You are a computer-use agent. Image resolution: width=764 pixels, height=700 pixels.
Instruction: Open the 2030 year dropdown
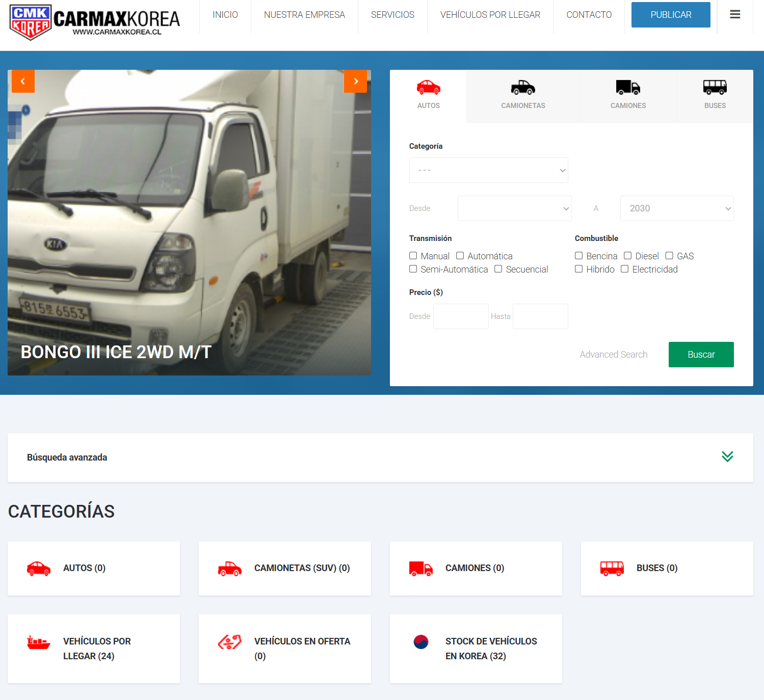[x=677, y=208]
